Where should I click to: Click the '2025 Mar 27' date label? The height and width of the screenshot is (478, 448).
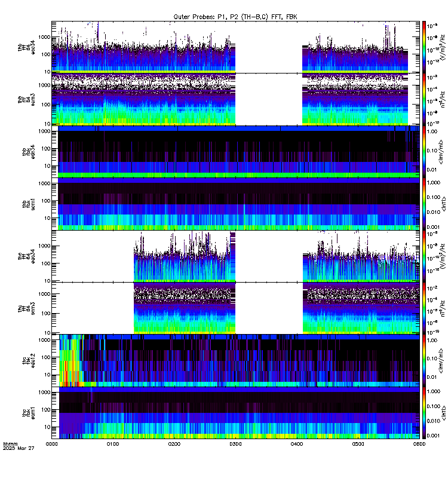coord(19,448)
